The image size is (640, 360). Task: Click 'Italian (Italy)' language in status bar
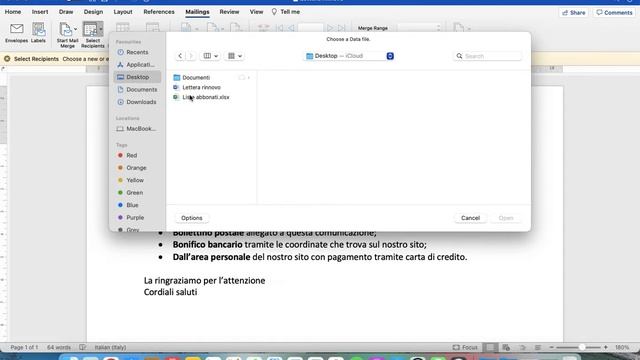pos(110,347)
